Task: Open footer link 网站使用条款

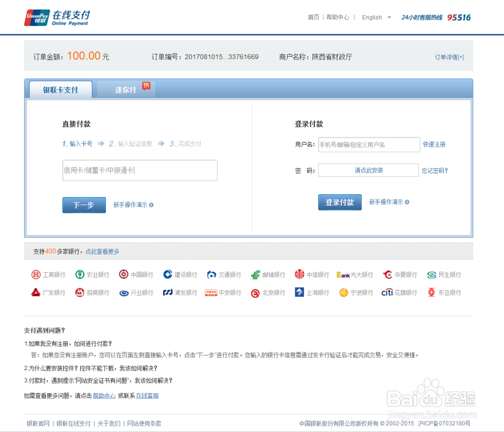Action: [144, 423]
